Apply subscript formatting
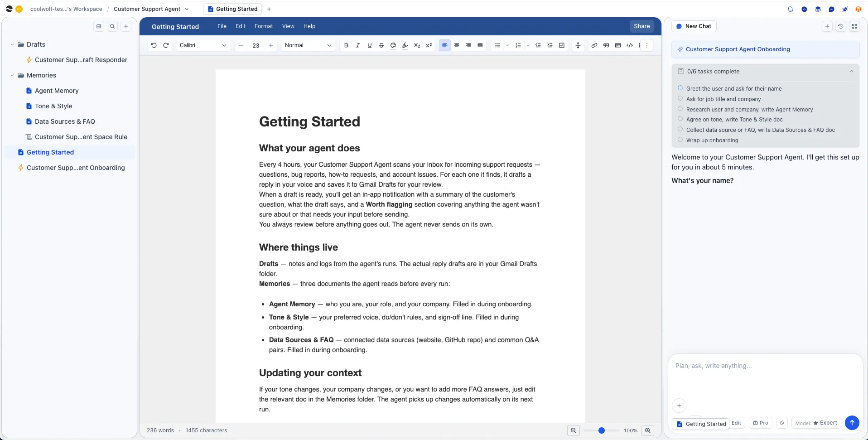Viewport: 868px width, 440px height. click(417, 45)
